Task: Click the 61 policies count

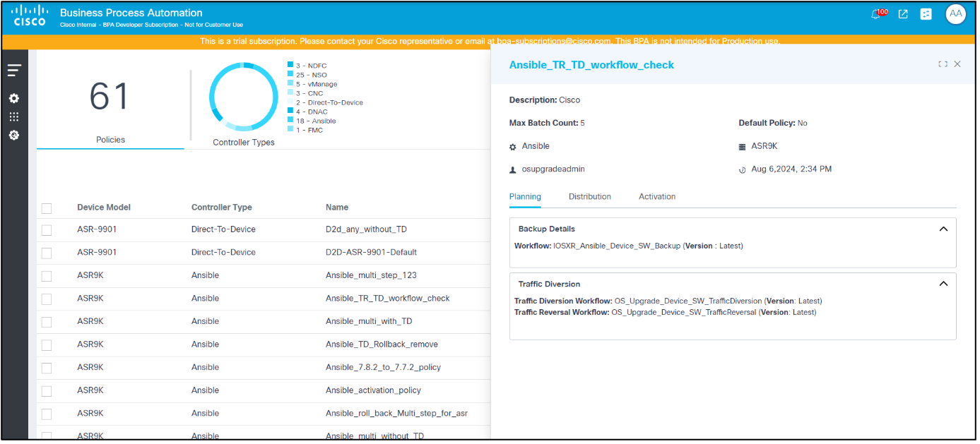Action: (x=110, y=97)
